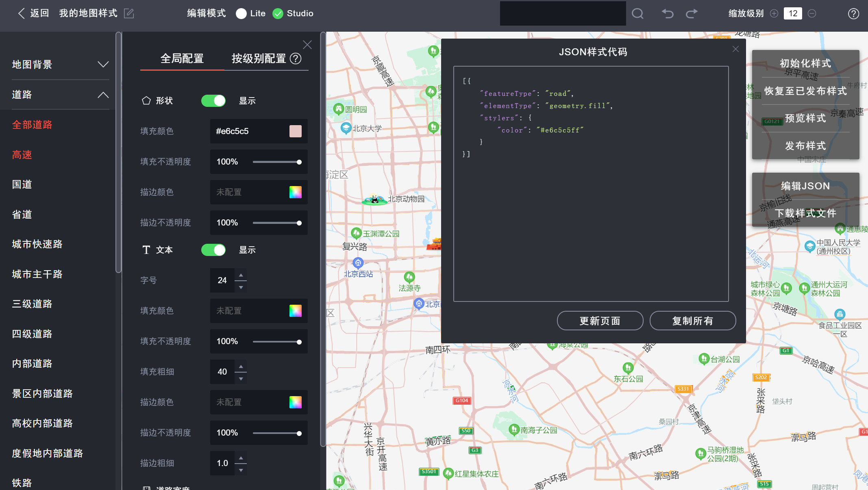
Task: Select 国道 in the road list
Action: pyautogui.click(x=22, y=184)
